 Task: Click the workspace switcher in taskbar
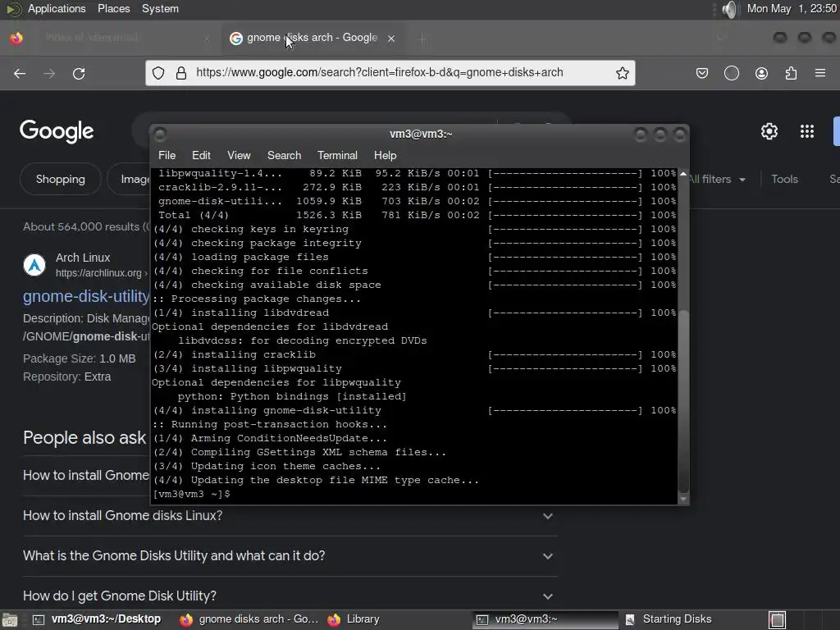click(x=778, y=620)
